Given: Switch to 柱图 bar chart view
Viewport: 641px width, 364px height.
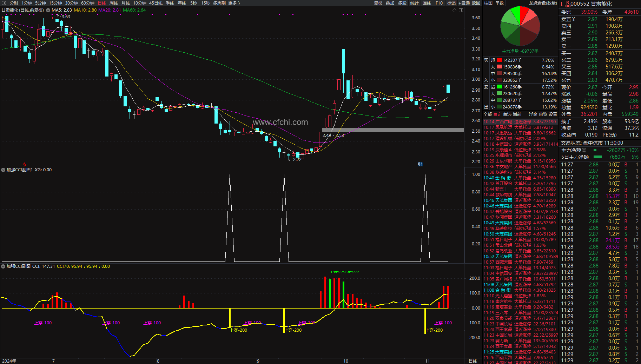Looking at the screenshot, I should 488,3.
